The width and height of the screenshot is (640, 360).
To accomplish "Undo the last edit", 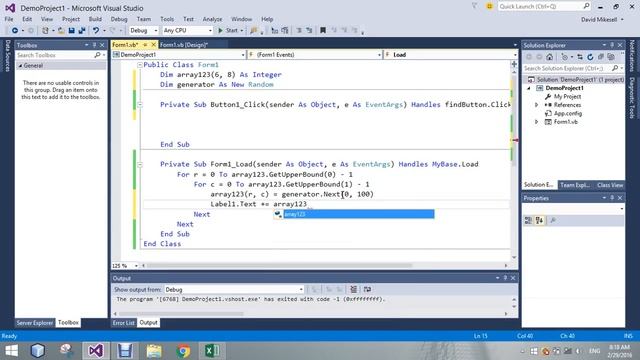I will (x=96, y=31).
